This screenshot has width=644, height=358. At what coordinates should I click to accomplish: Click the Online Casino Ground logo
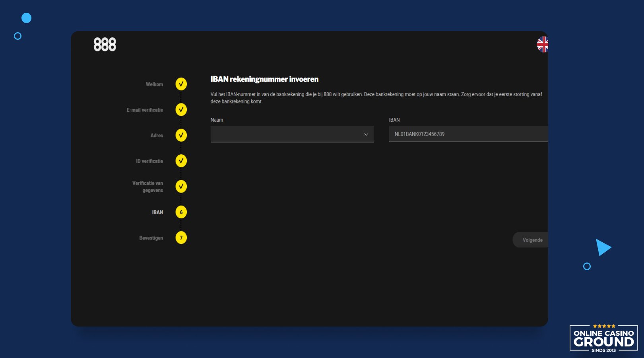tap(604, 338)
